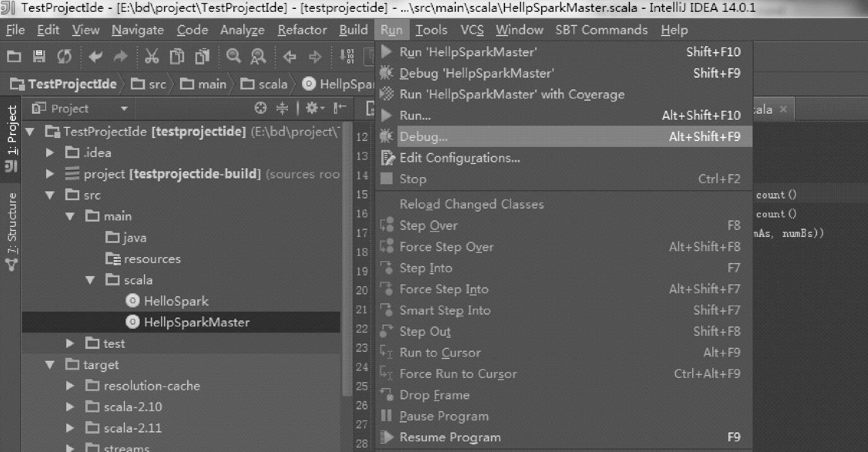Toggle the 7: Structure tool window button
868x452 pixels.
click(x=11, y=232)
